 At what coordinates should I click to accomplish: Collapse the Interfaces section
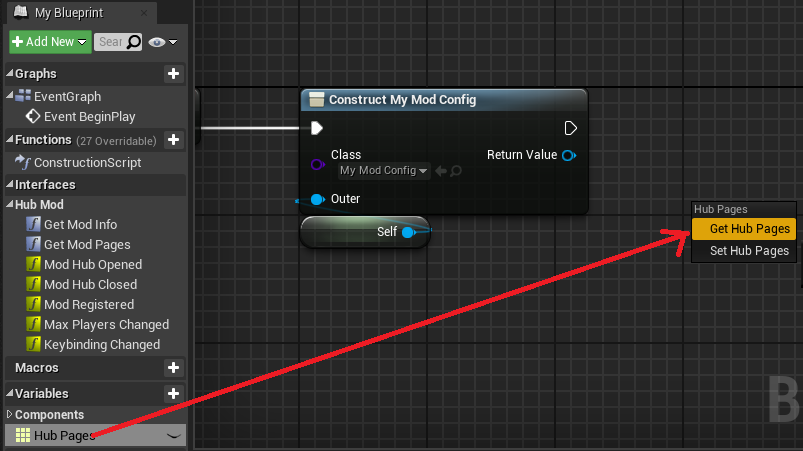9,184
